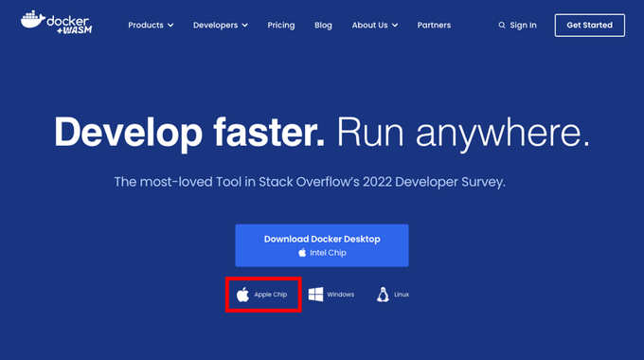This screenshot has width=644, height=360.
Task: Open the Partners page
Action: [x=434, y=25]
